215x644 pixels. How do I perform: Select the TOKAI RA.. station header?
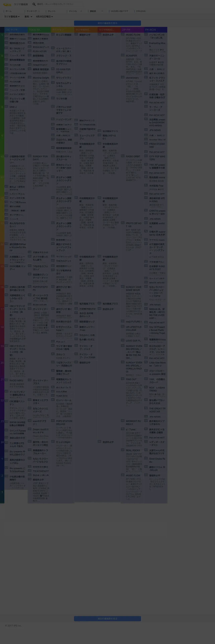[x=39, y=30]
